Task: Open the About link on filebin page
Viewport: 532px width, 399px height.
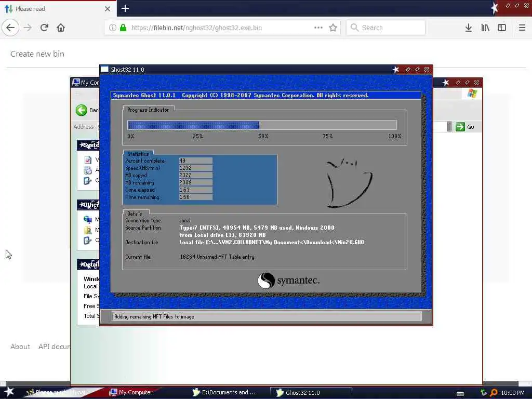Action: pyautogui.click(x=20, y=347)
